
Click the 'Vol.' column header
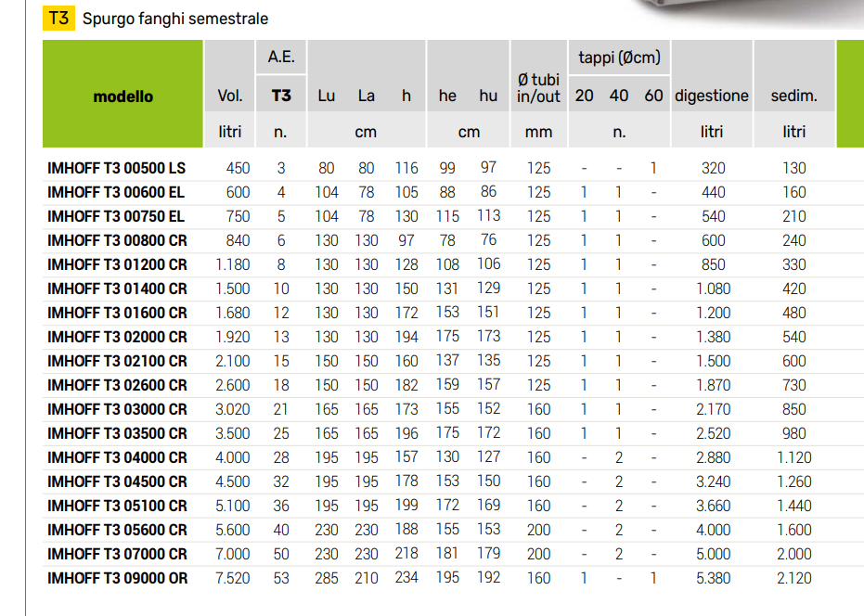[x=229, y=96]
